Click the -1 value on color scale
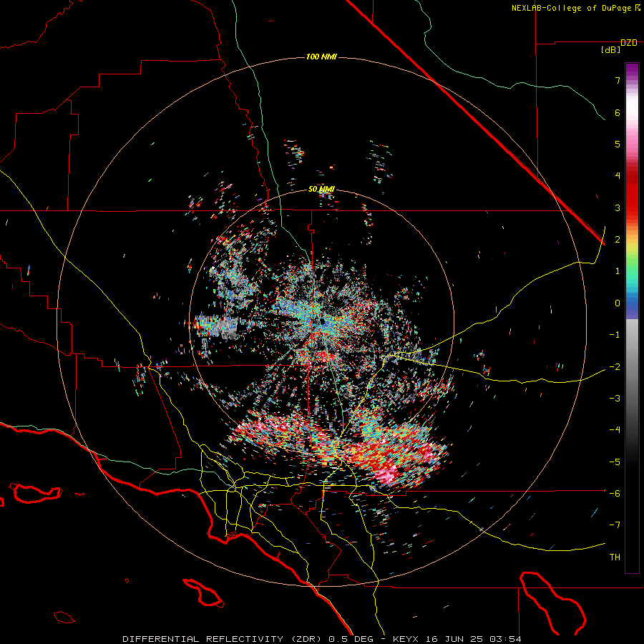This screenshot has height=644, width=644. click(x=615, y=335)
